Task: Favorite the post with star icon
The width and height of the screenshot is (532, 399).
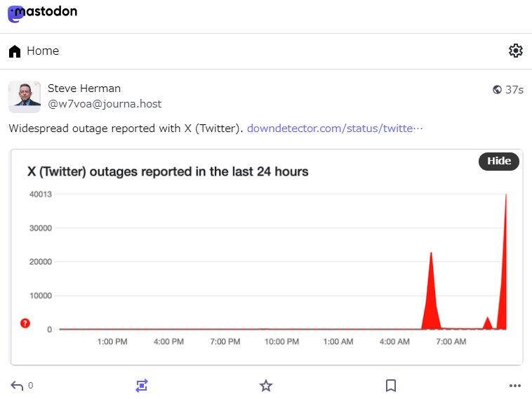Action: pos(265,385)
